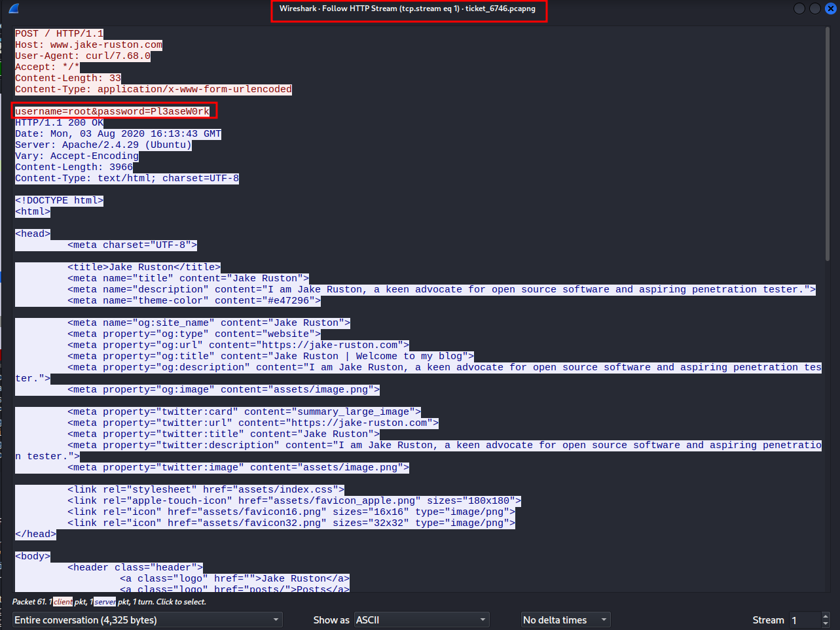This screenshot has width=840, height=630.
Task: Click the vertical scrollbar in stream view
Action: [828, 144]
